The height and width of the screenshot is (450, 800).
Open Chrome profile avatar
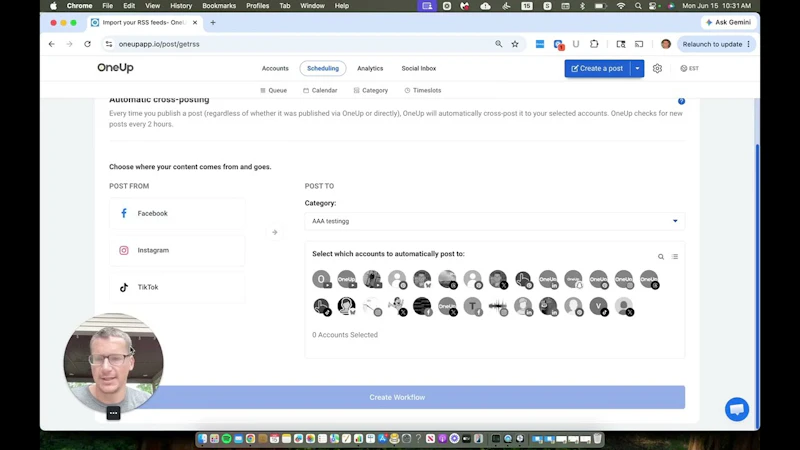pyautogui.click(x=665, y=44)
